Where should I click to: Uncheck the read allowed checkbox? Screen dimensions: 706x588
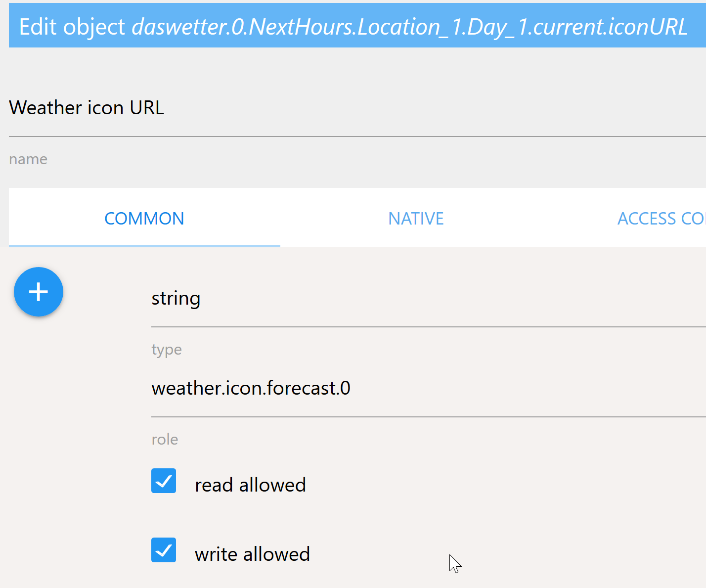164,481
